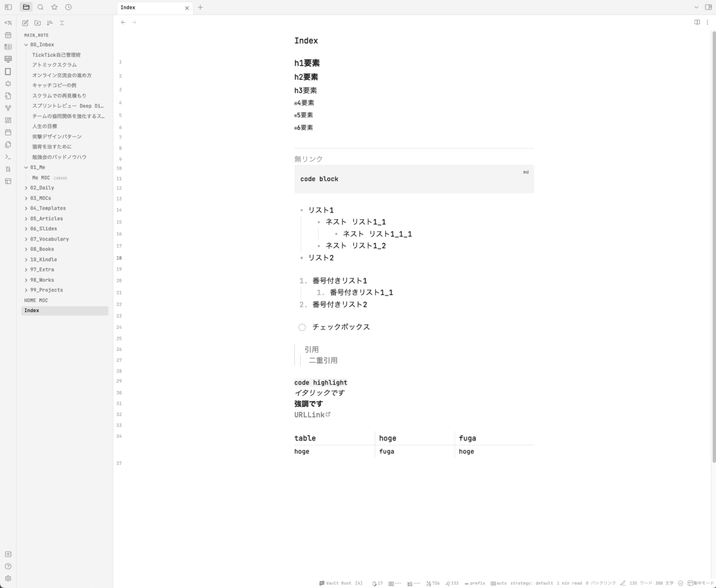Viewport: 716px width, 588px height.
Task: Open the terminal icon in the left ribbon
Action: 8,156
